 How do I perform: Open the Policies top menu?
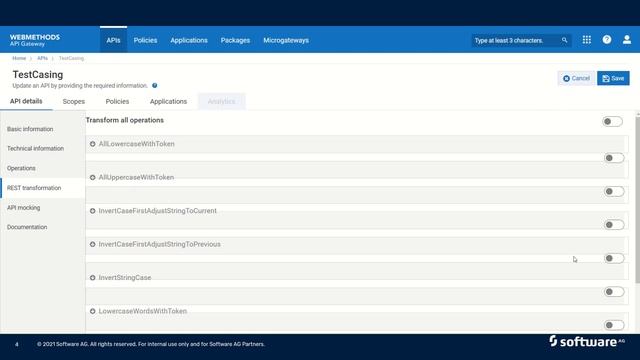pos(145,40)
